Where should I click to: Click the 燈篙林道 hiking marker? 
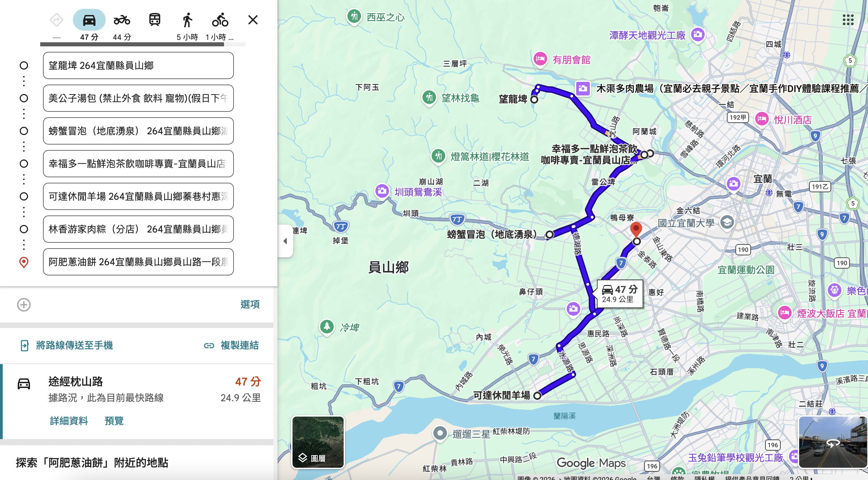coord(438,156)
